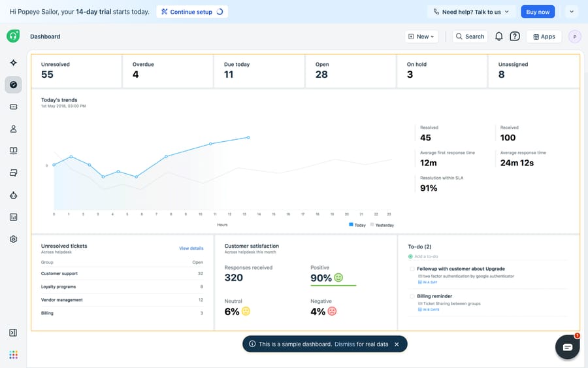Image resolution: width=588 pixels, height=368 pixels.
Task: Close the sample dashboard banner with X
Action: (x=397, y=344)
